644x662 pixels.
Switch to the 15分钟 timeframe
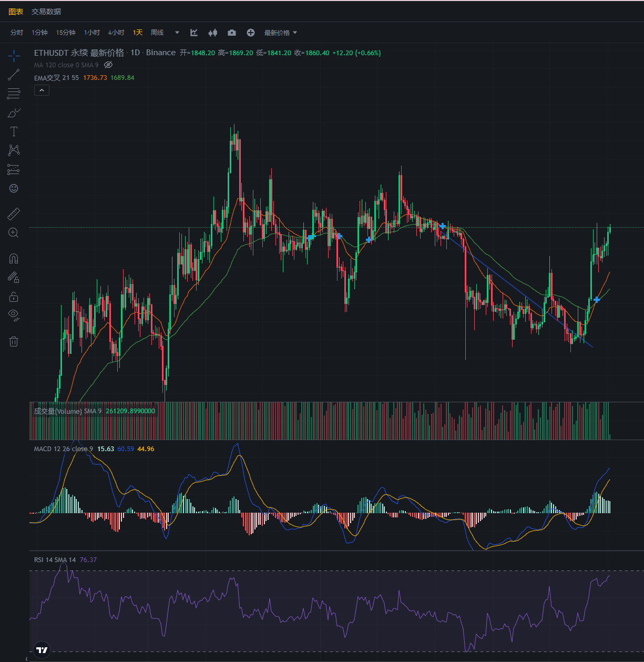[66, 33]
